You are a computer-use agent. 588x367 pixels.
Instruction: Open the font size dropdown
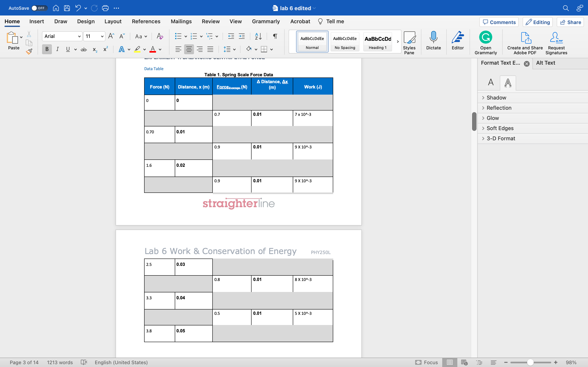coord(102,36)
